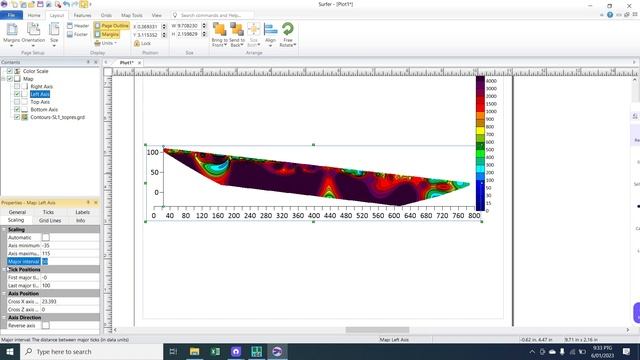Click the Undo icon in quick access toolbar
The image size is (640, 360).
pos(66,4)
